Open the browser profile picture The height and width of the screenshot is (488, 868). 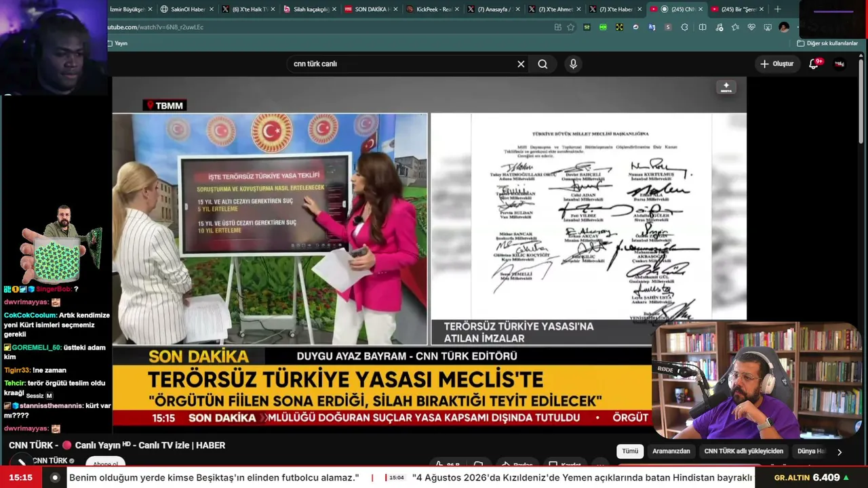click(x=784, y=27)
